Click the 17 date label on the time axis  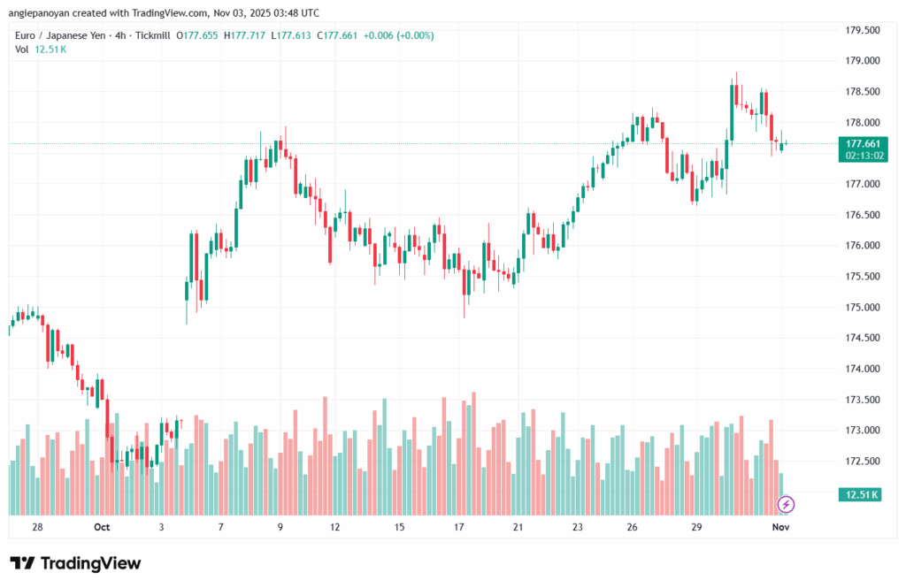[459, 527]
